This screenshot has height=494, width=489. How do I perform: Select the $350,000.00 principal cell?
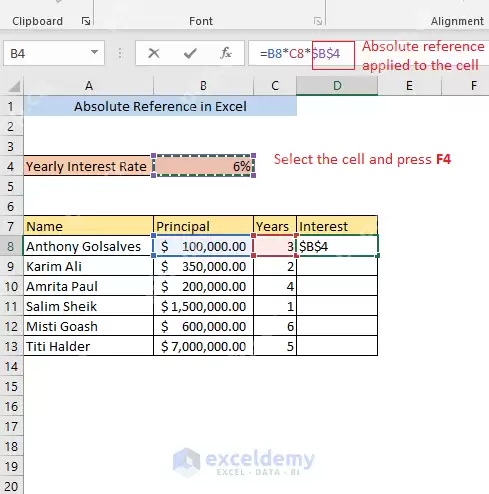click(x=203, y=266)
